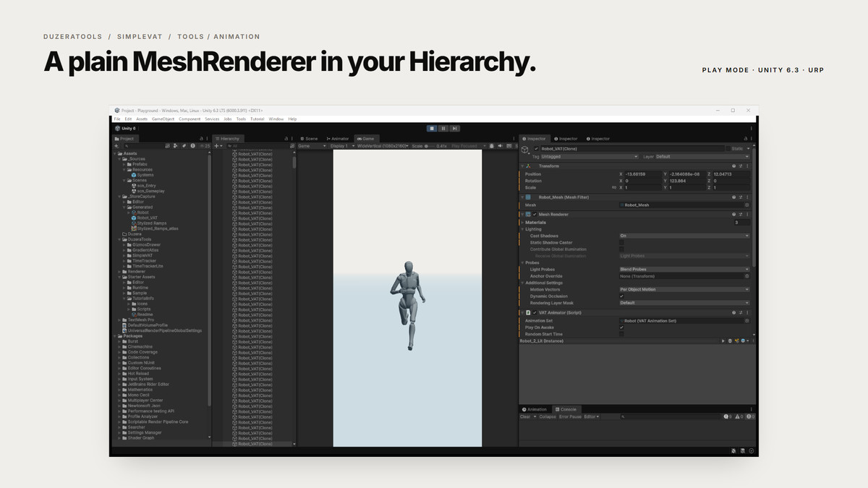The height and width of the screenshot is (488, 868).
Task: Toggle scale constrained proportions link icon
Action: [614, 187]
